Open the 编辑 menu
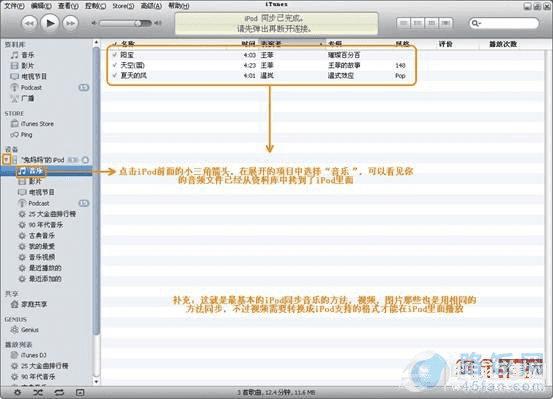This screenshot has height=399, width=553. pos(41,6)
